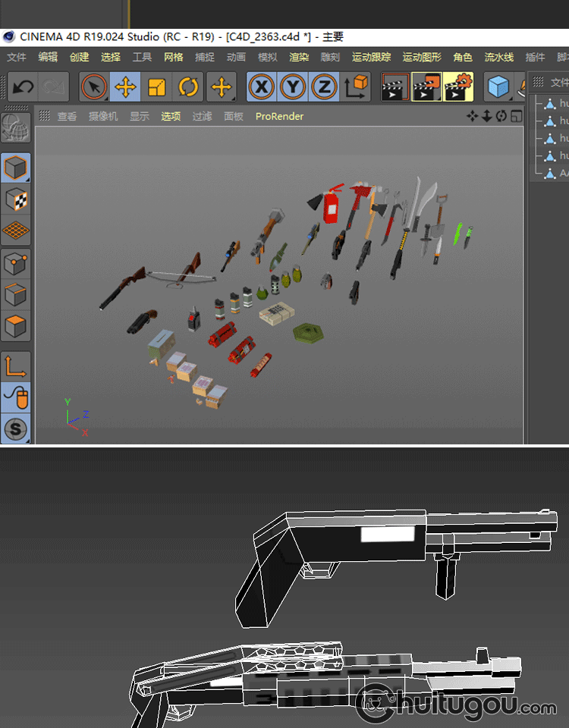Image resolution: width=569 pixels, height=728 pixels.
Task: Click the viewport orbit camera icon
Action: pyautogui.click(x=501, y=116)
